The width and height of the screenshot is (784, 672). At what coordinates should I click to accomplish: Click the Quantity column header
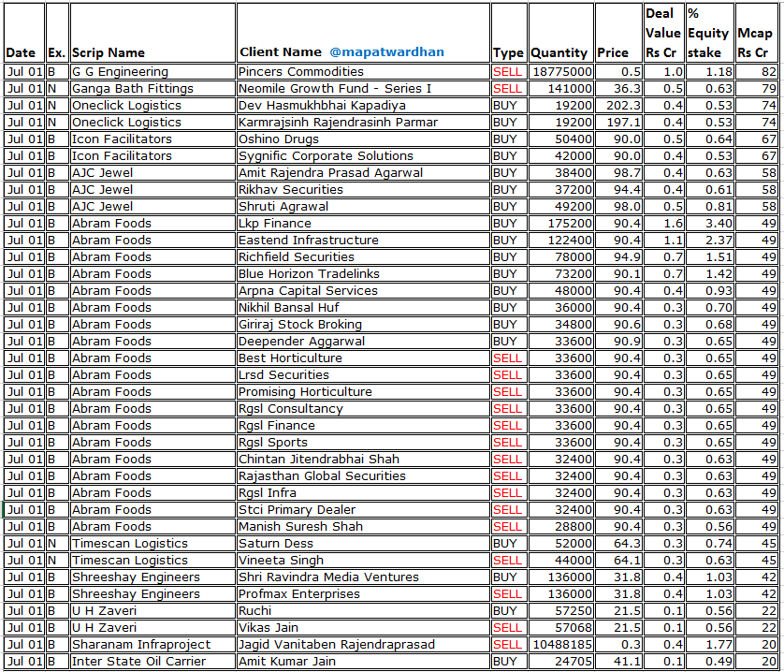click(x=561, y=33)
